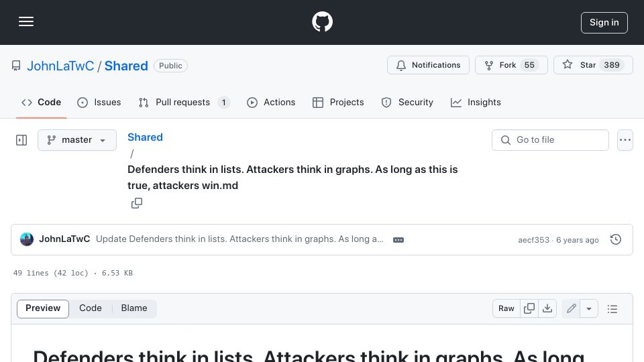The image size is (644, 362).
Task: Switch to Blame view
Action: click(x=134, y=308)
